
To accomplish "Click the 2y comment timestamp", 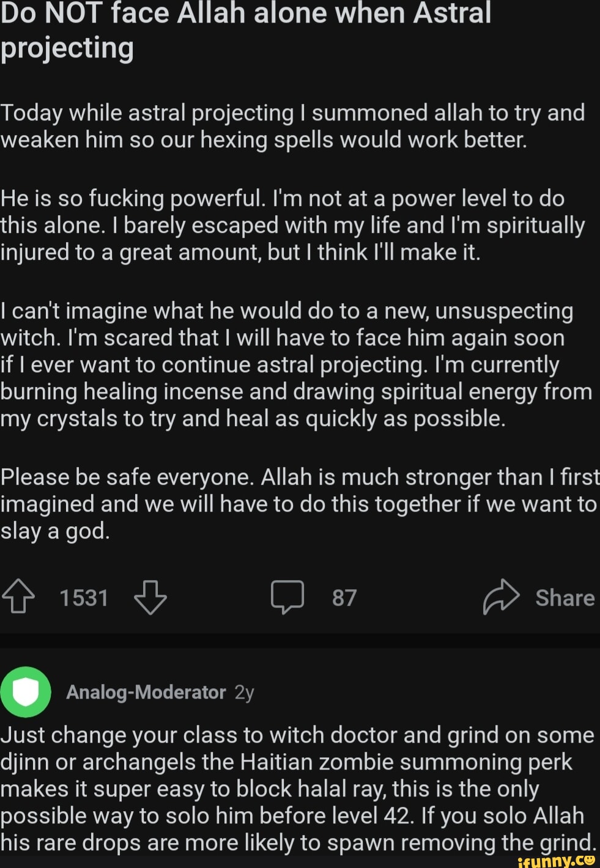I will pyautogui.click(x=244, y=692).
